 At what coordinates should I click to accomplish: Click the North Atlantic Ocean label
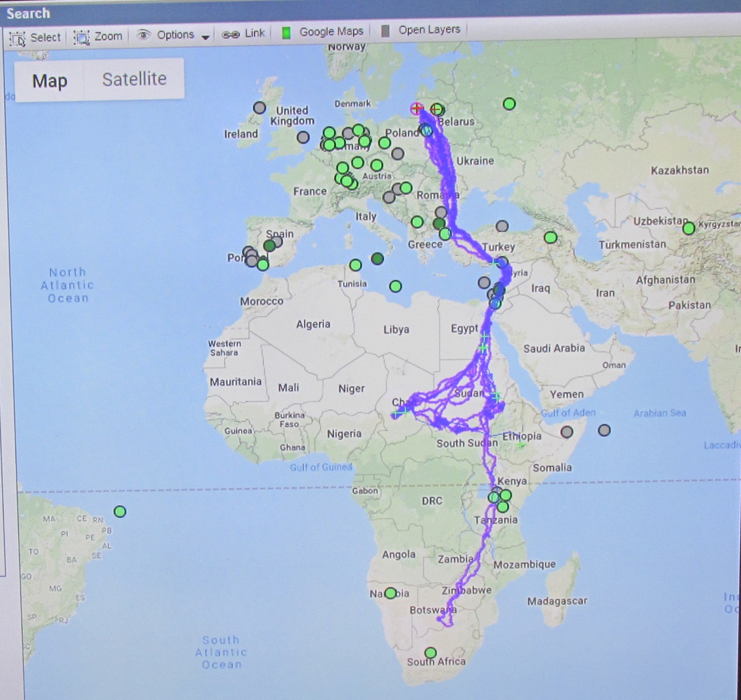67,285
